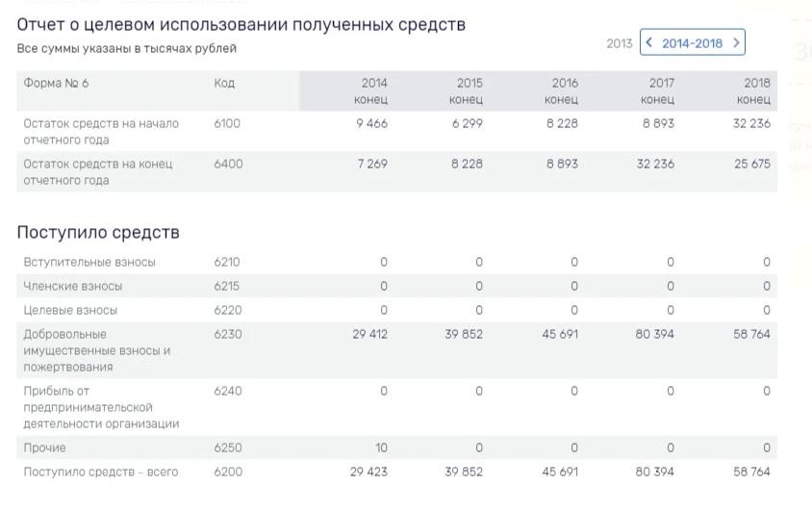Click the Поступило средств section heading
812x510 pixels.
(98, 232)
